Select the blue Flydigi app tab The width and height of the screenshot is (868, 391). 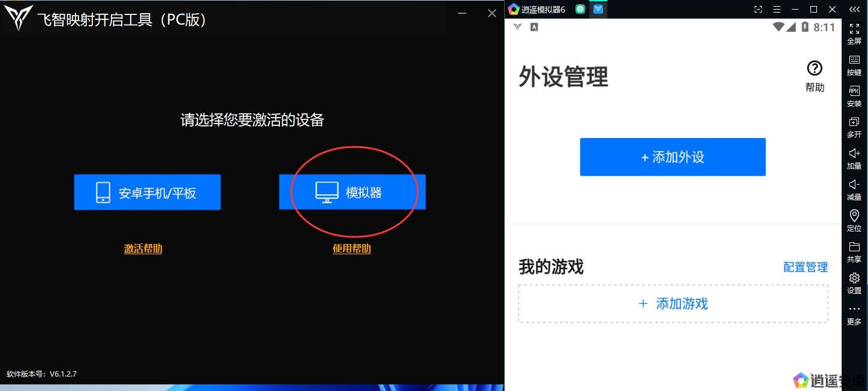[x=598, y=9]
